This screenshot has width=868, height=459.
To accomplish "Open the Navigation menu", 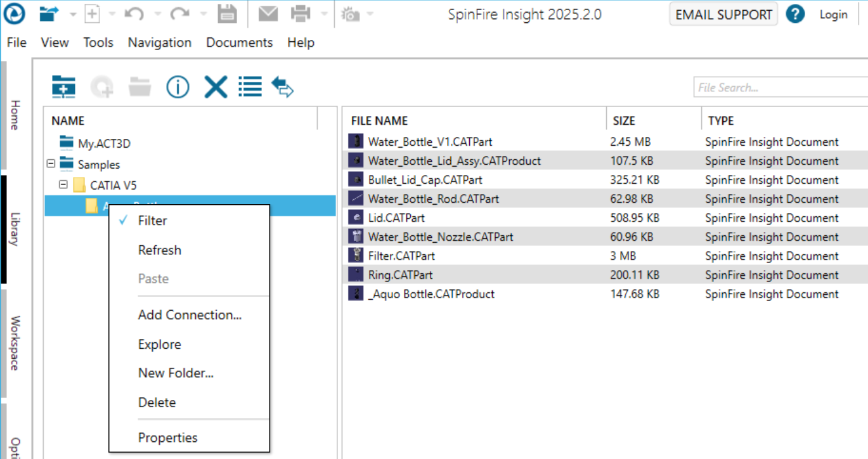I will [159, 42].
